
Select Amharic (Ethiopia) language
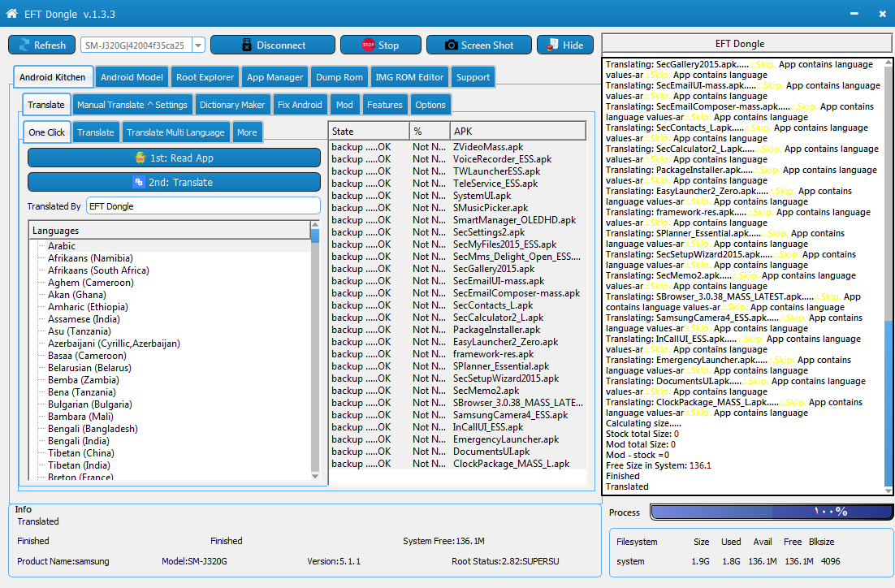(88, 306)
